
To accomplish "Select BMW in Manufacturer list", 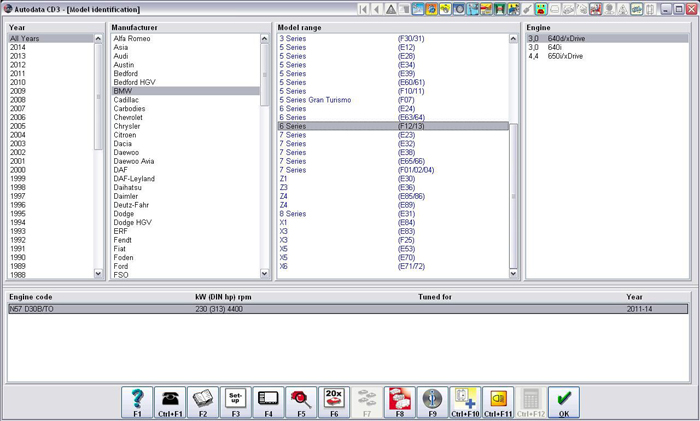I will 185,91.
